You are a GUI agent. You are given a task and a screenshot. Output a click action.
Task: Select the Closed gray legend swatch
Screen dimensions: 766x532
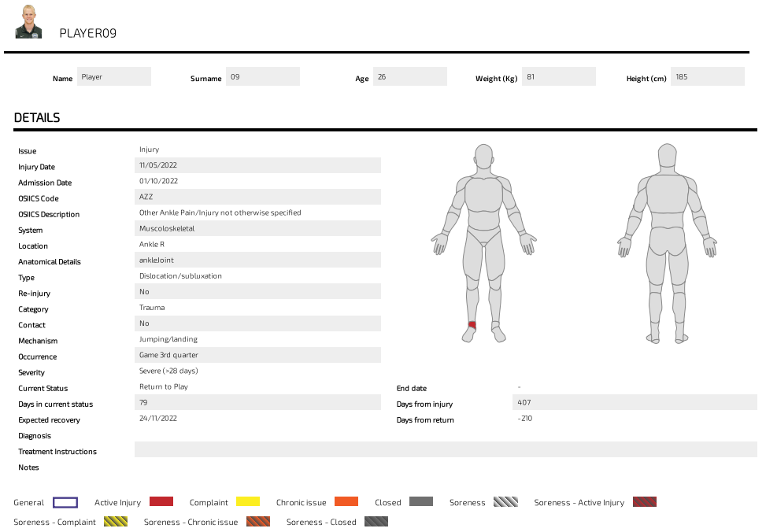coord(421,502)
